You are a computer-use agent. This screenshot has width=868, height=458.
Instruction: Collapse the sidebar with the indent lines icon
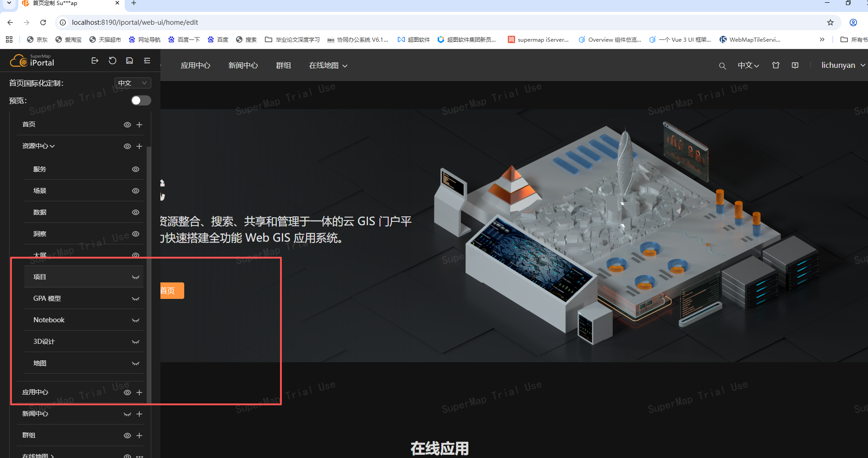(147, 61)
